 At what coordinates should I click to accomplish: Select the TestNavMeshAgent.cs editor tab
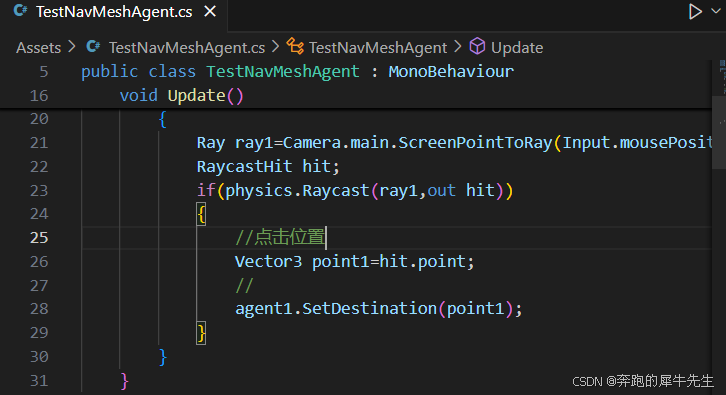point(114,12)
